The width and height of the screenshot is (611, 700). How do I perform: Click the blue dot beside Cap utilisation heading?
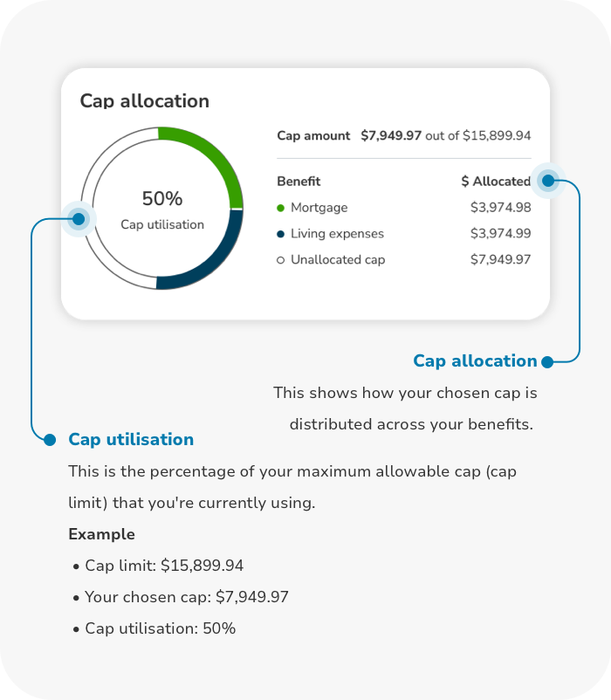pyautogui.click(x=50, y=440)
